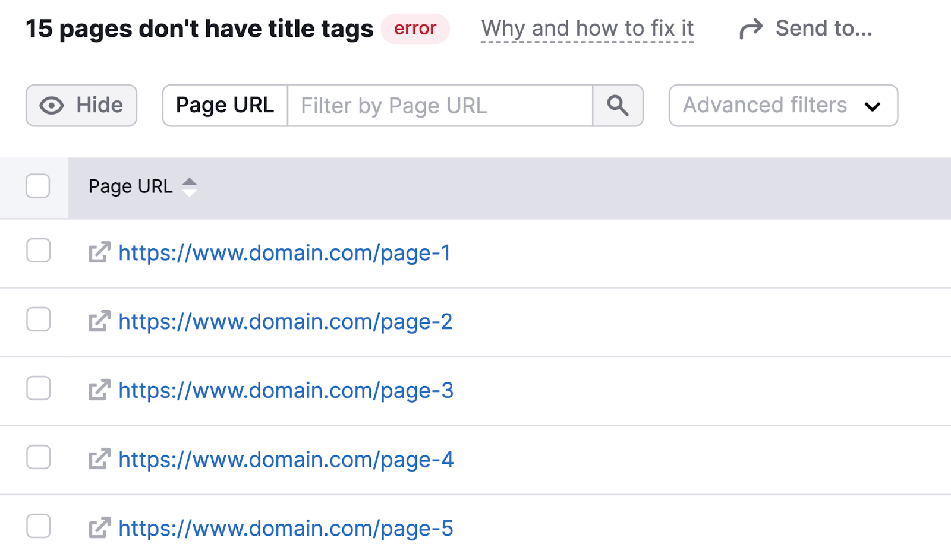Screen dimensions: 951x560
Task: Open page-2 via its external link icon
Action: pyautogui.click(x=100, y=321)
